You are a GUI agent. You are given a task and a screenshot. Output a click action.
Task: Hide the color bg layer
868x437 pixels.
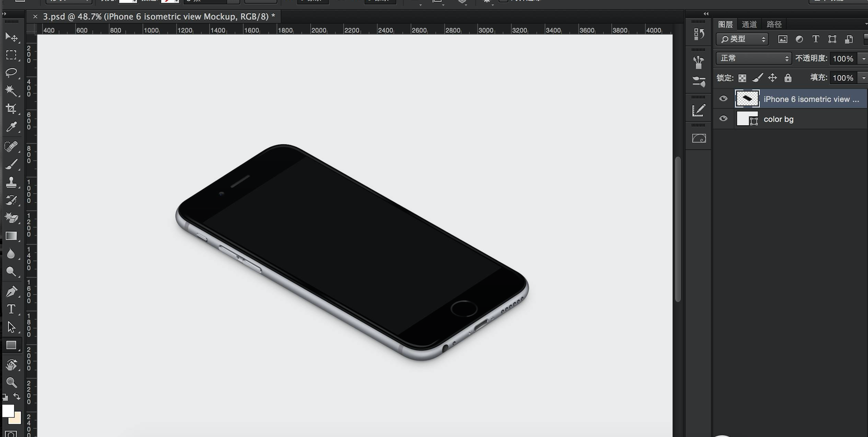pos(723,119)
